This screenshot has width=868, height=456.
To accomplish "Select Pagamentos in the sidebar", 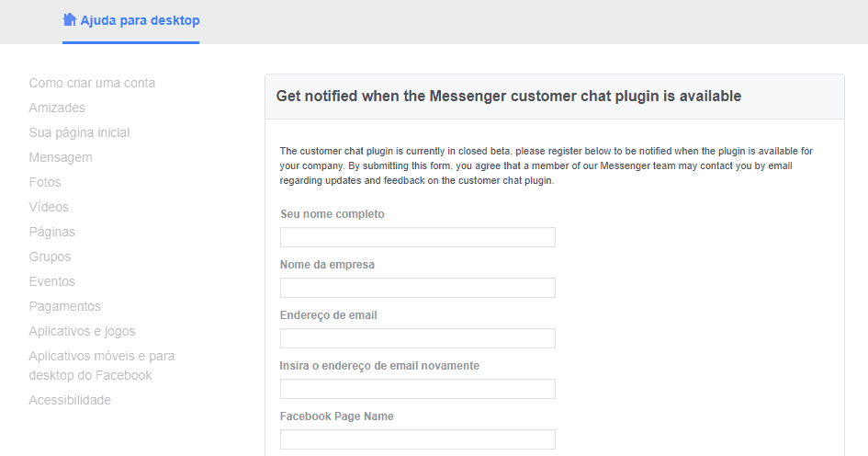I will 65,306.
